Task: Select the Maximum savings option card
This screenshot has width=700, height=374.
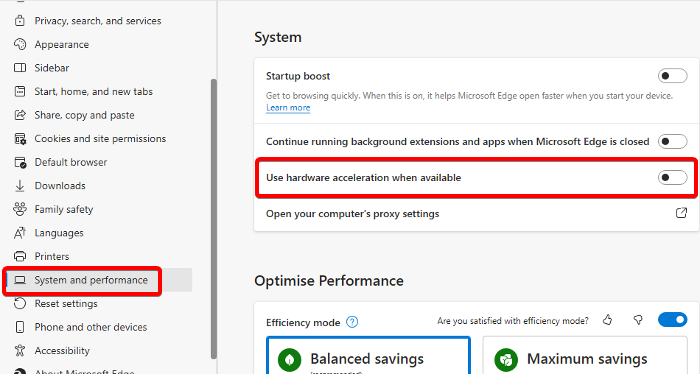Action: point(585,356)
